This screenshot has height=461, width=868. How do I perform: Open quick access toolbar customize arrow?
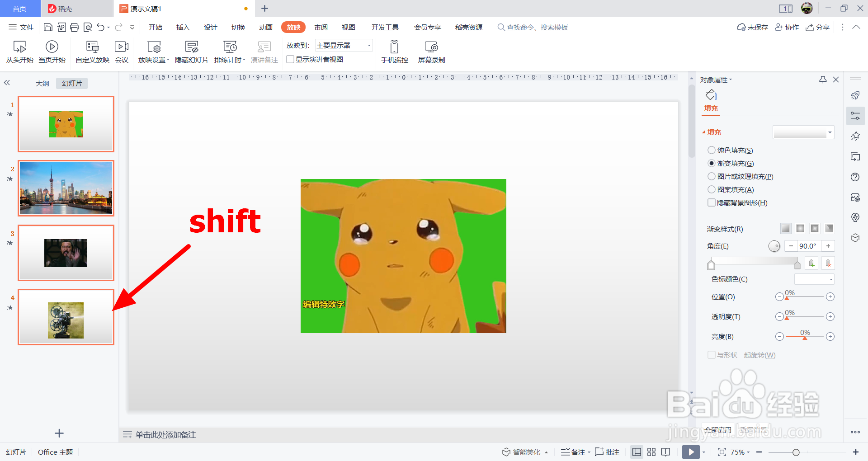point(132,28)
